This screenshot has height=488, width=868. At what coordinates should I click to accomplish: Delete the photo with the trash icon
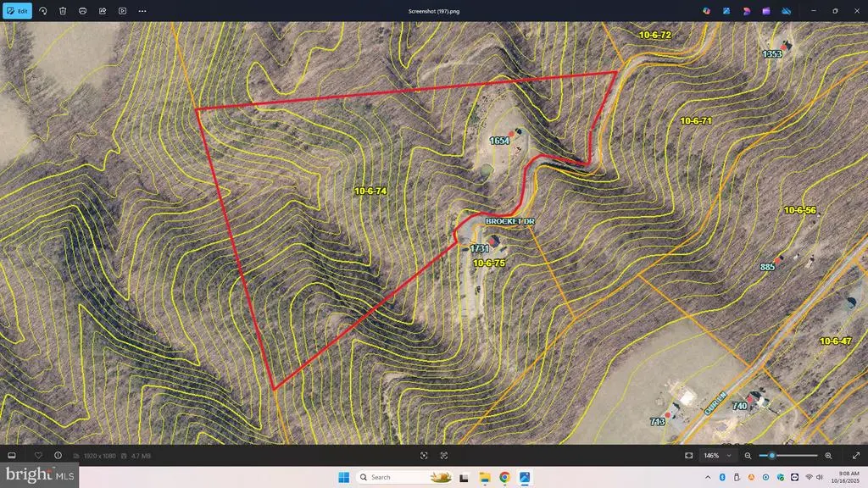coord(62,11)
